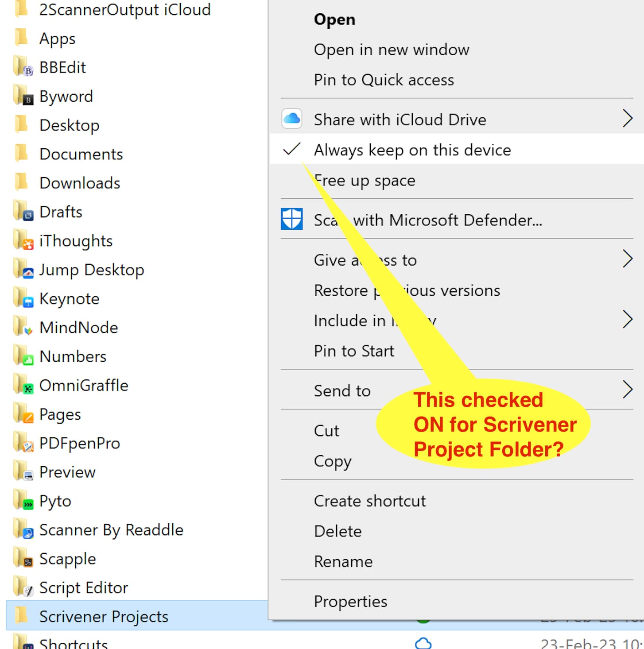Select Pin to Quick access
The height and width of the screenshot is (649, 644).
[384, 80]
